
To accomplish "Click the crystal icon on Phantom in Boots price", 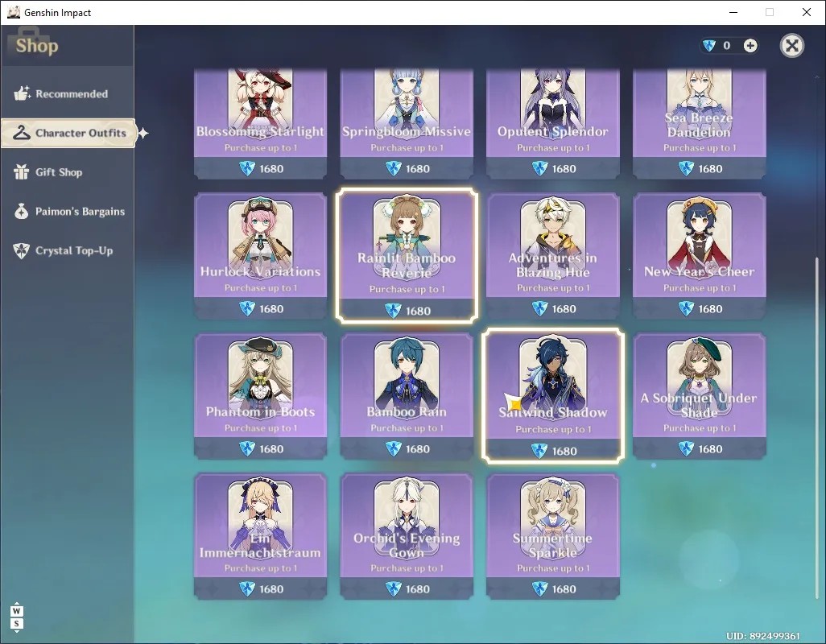I will click(247, 448).
